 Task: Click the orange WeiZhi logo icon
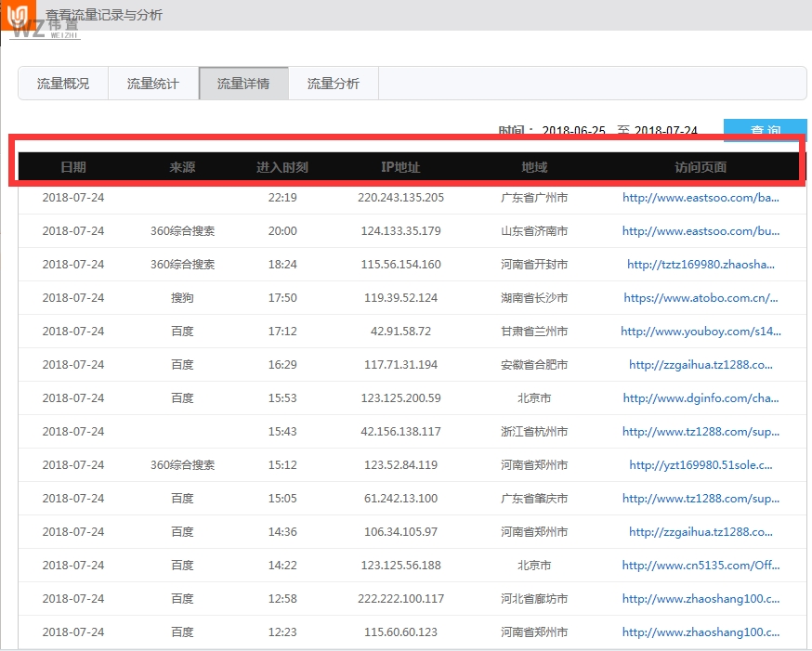click(20, 15)
